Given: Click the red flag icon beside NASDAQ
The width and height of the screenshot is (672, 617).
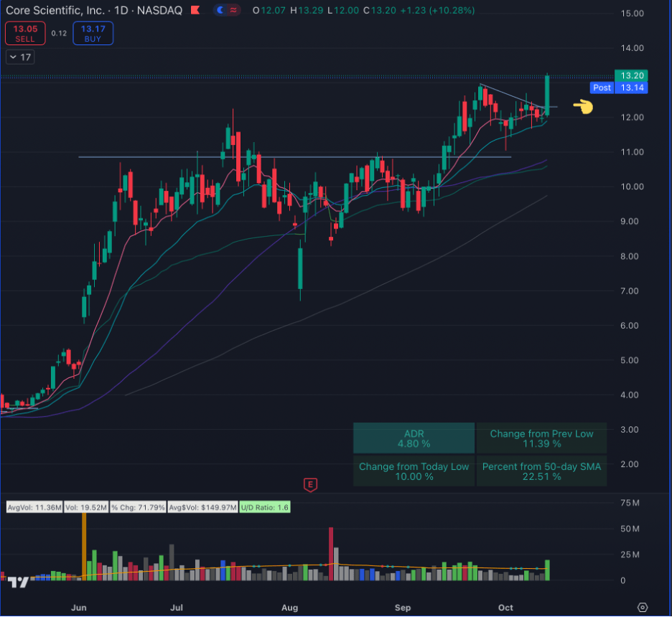Looking at the screenshot, I should [194, 9].
